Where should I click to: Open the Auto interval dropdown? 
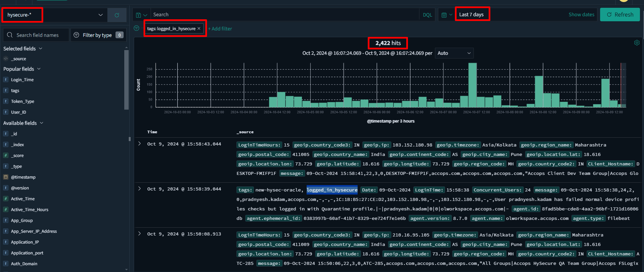454,53
